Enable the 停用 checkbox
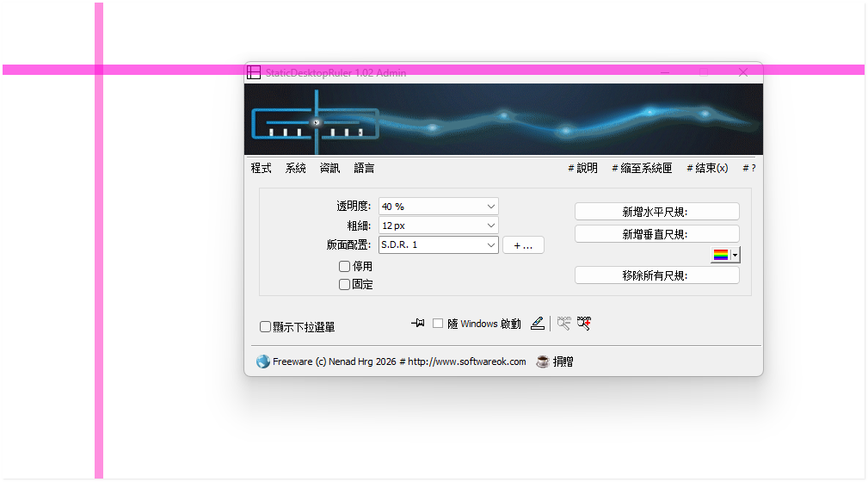This screenshot has width=868, height=482. tap(344, 267)
